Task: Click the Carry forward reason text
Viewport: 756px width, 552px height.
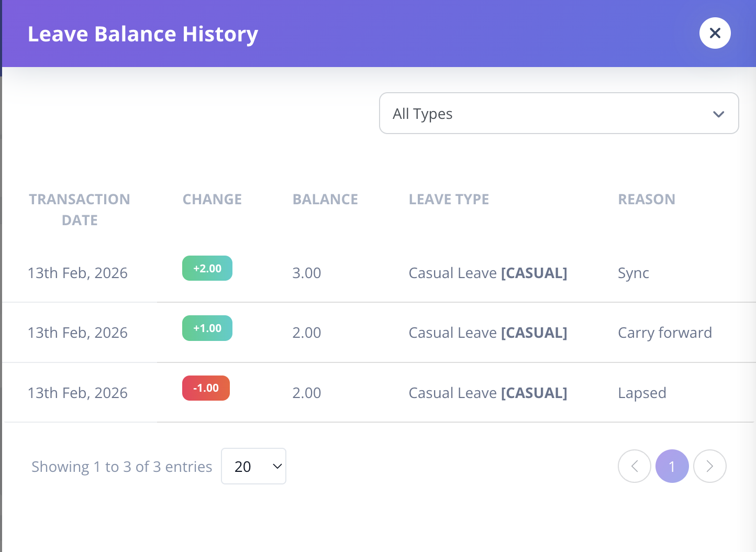Action: tap(665, 333)
